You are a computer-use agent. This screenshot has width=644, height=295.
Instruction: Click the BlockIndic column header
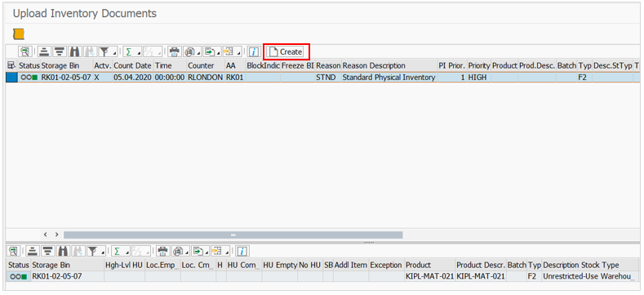[x=263, y=65]
